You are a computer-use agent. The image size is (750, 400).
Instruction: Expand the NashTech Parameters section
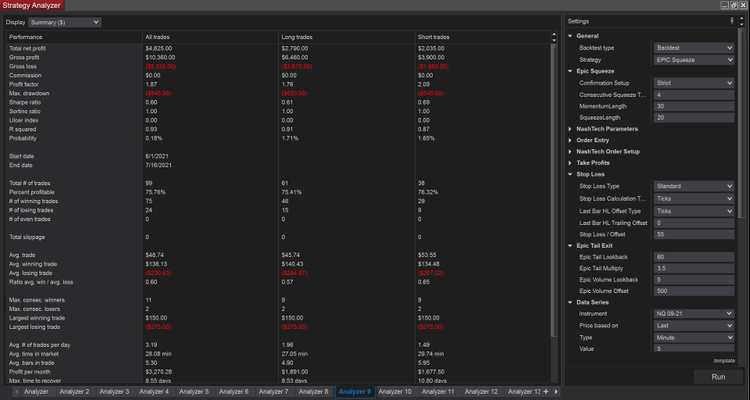click(x=570, y=129)
